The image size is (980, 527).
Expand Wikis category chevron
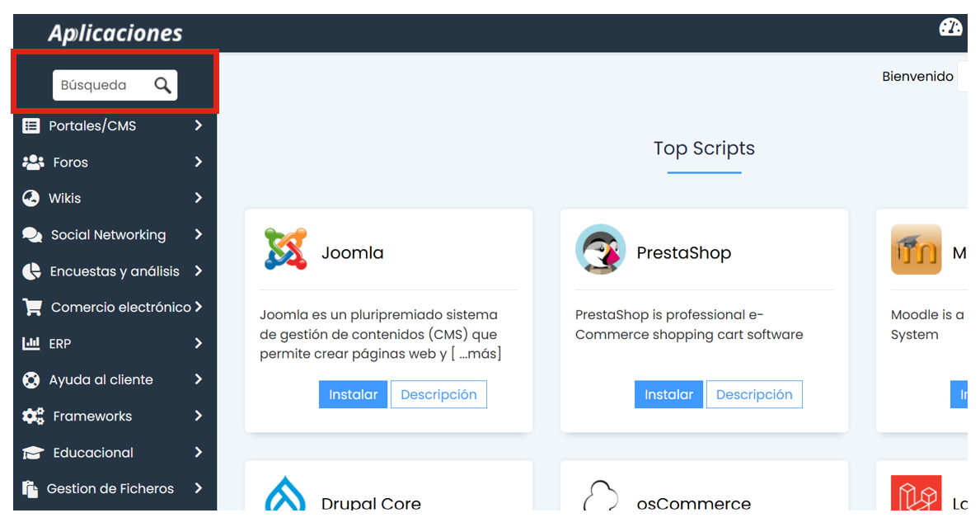tap(198, 198)
